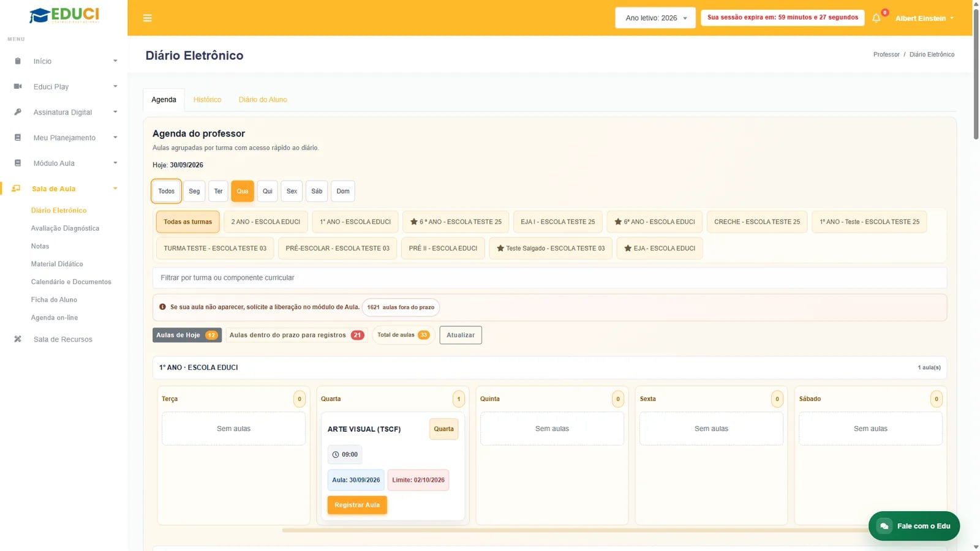The width and height of the screenshot is (980, 551).
Task: Open the Albert Einstein user menu
Action: (x=924, y=18)
